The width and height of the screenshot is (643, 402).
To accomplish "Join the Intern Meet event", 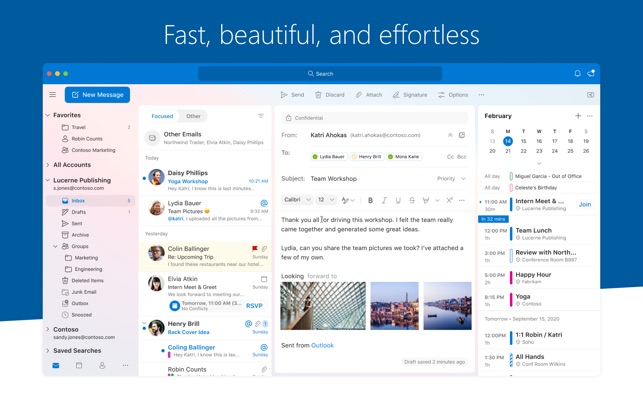I will tap(585, 204).
